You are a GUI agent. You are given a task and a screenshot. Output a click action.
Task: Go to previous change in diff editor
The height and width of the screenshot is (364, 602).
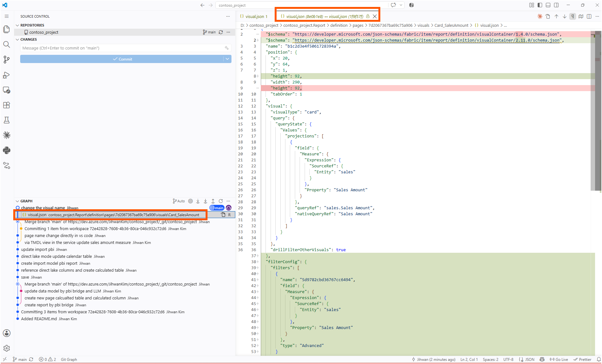556,16
